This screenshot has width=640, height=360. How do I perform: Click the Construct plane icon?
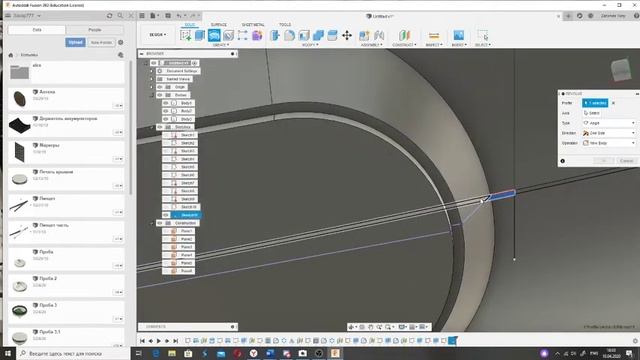point(404,36)
